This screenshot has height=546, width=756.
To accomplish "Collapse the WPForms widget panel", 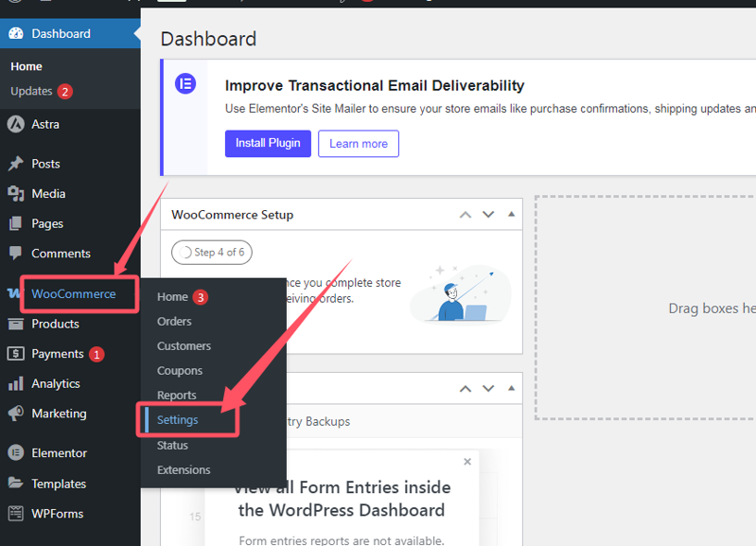I will (x=512, y=388).
